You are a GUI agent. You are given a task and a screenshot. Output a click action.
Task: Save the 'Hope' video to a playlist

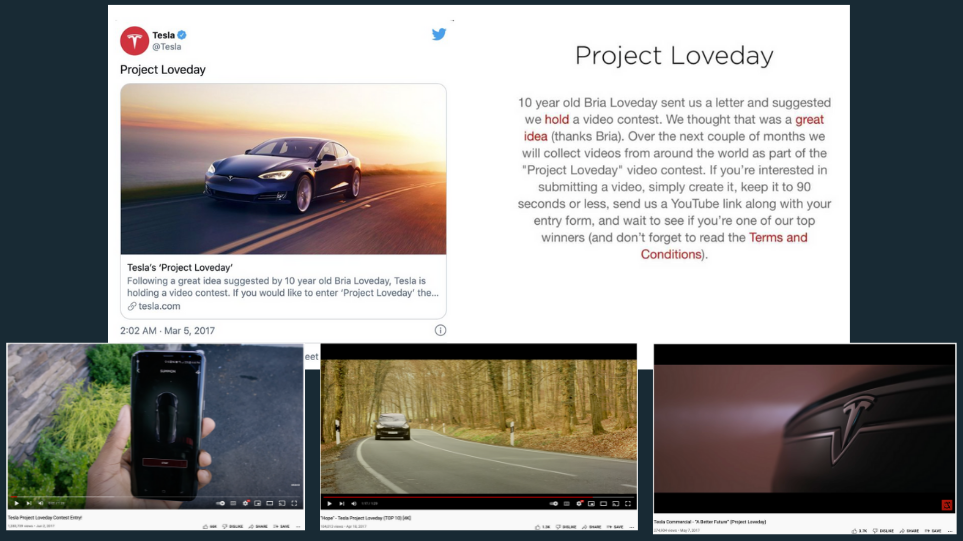[615, 527]
